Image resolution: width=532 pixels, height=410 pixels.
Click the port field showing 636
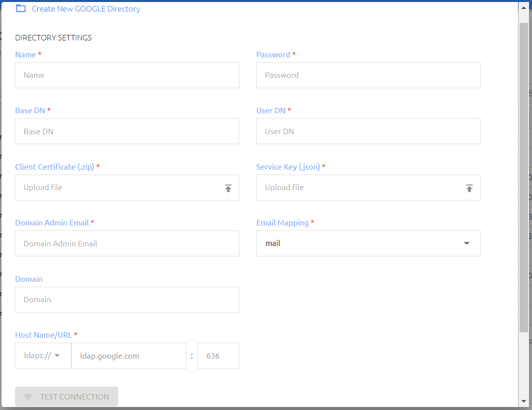pyautogui.click(x=218, y=356)
